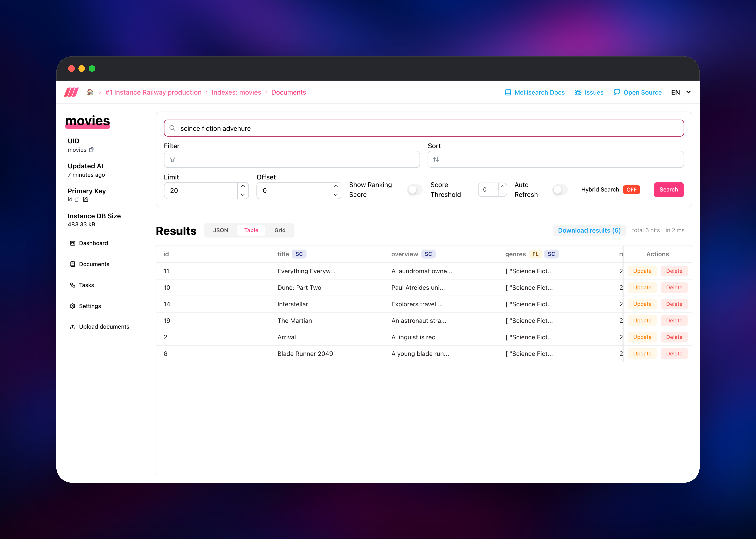Click the "Paul Atreides uni..." overview cell

(x=418, y=288)
